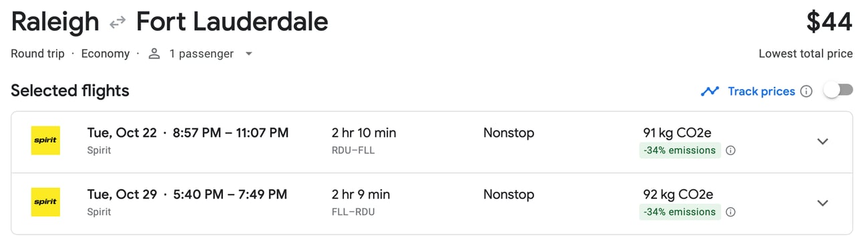Click the Track prices trend-line icon
This screenshot has width=868, height=244.
pos(710,91)
